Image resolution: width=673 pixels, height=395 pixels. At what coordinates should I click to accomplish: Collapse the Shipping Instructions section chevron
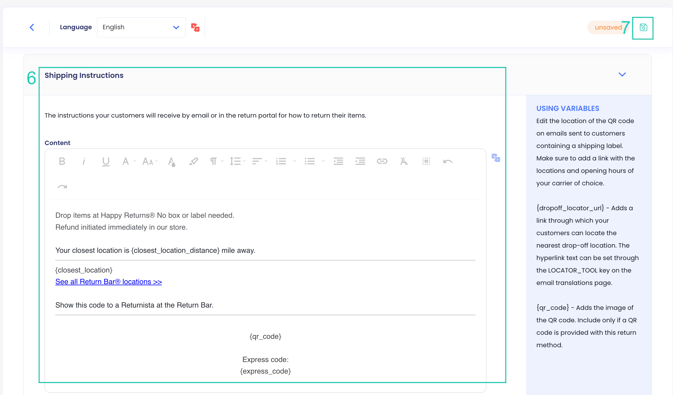tap(622, 75)
